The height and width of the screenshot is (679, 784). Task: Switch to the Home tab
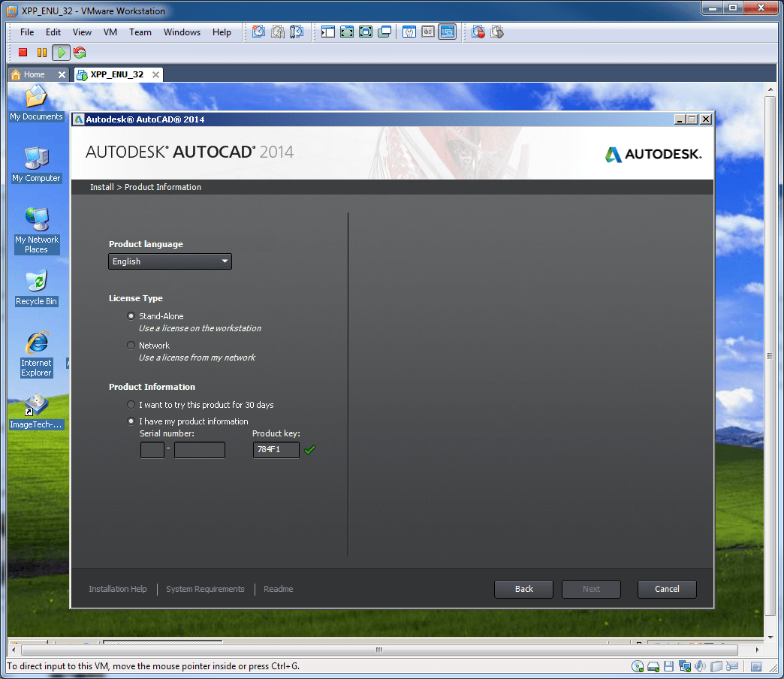[34, 74]
